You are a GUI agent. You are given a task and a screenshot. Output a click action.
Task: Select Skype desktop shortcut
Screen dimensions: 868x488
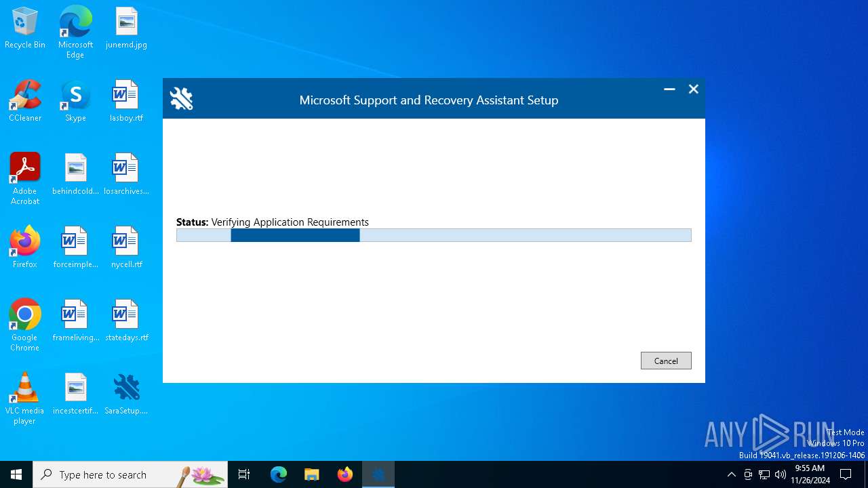click(x=75, y=101)
